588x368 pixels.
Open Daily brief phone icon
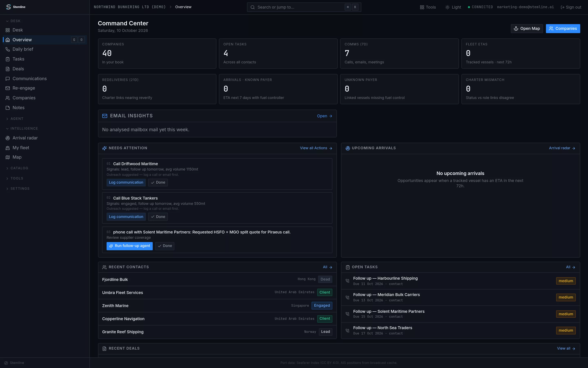[x=8, y=49]
